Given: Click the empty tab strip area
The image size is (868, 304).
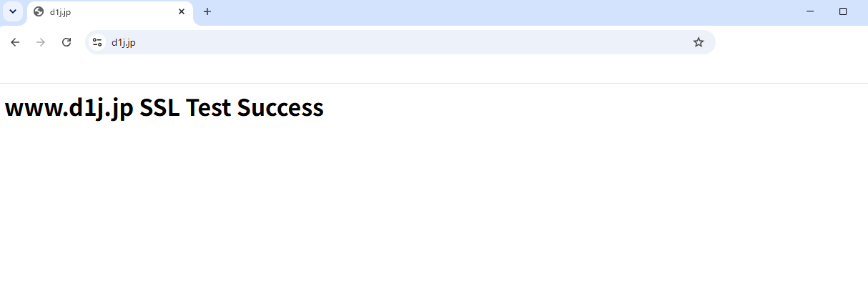Looking at the screenshot, I should [x=500, y=11].
